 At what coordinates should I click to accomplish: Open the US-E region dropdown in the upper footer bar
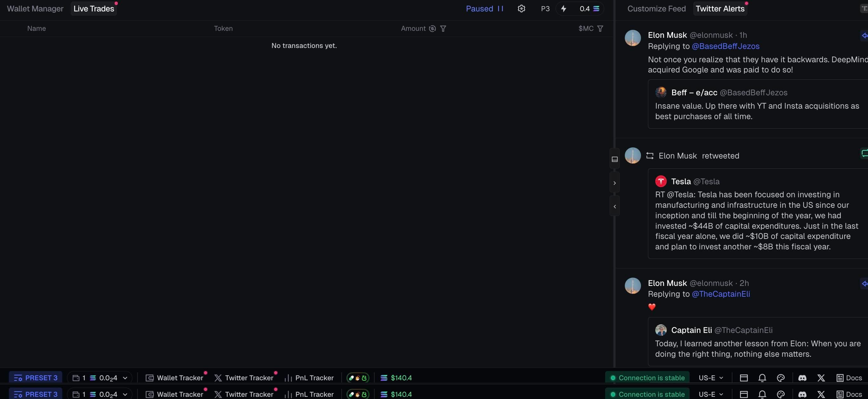click(711, 378)
